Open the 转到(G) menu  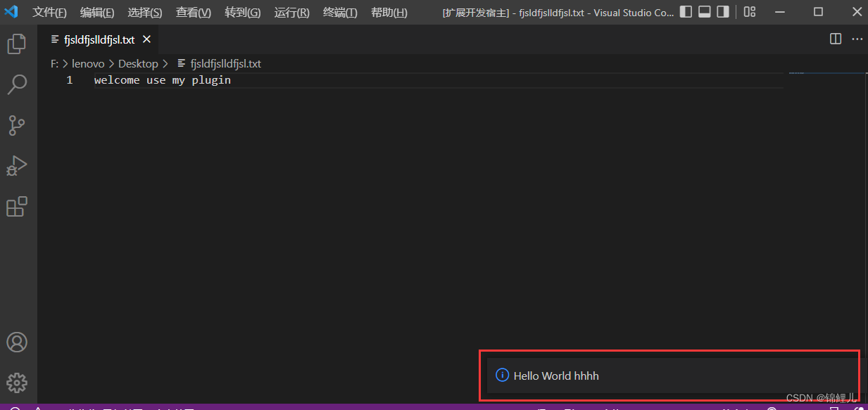pyautogui.click(x=243, y=13)
